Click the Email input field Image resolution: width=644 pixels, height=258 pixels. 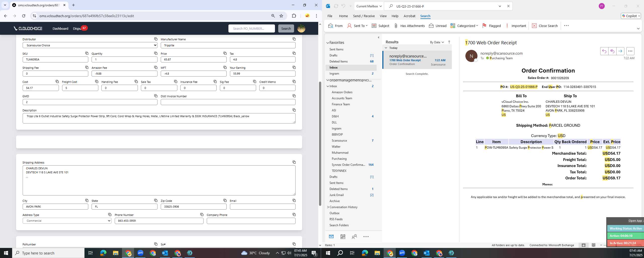pyautogui.click(x=262, y=207)
